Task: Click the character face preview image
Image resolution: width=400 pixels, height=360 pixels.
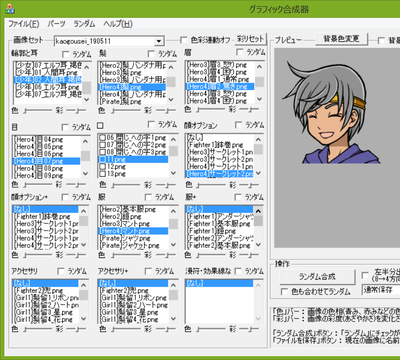Action: pos(333,113)
